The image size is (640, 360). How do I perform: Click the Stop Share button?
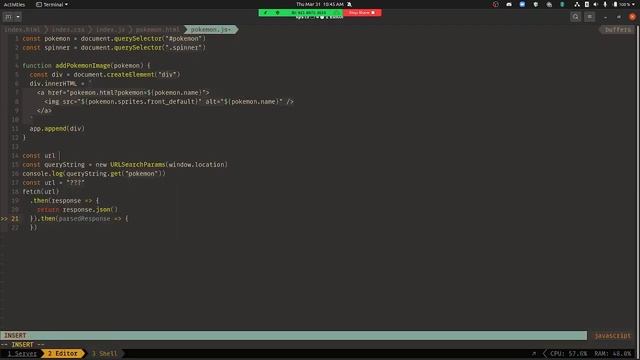[362, 13]
